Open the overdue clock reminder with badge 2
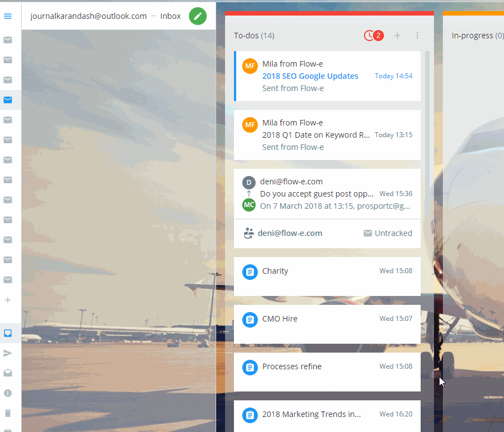504x432 pixels. [x=373, y=36]
